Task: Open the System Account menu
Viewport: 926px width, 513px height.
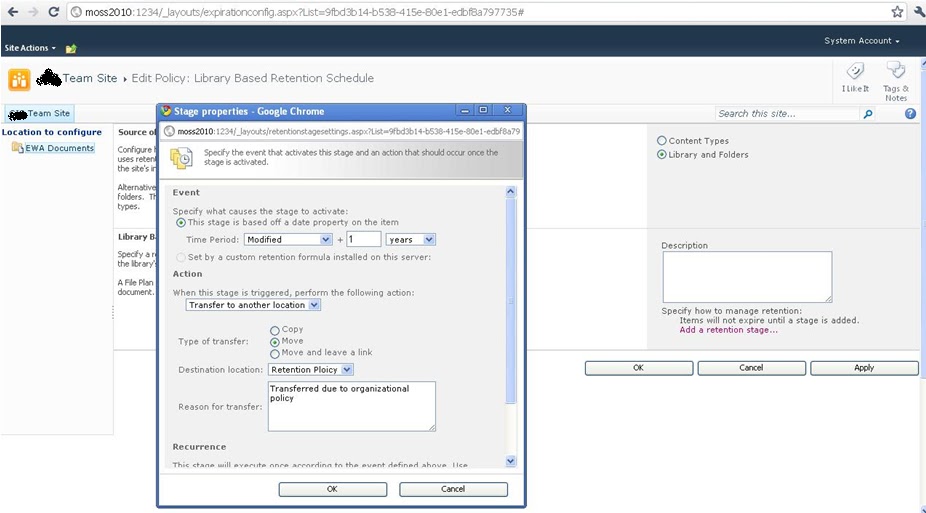Action: coord(862,41)
